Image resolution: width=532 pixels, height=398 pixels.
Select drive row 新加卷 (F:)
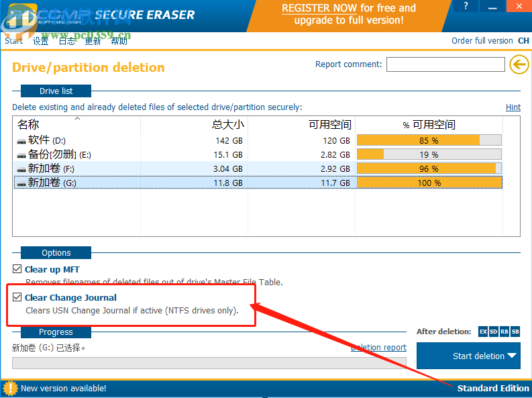pos(258,168)
